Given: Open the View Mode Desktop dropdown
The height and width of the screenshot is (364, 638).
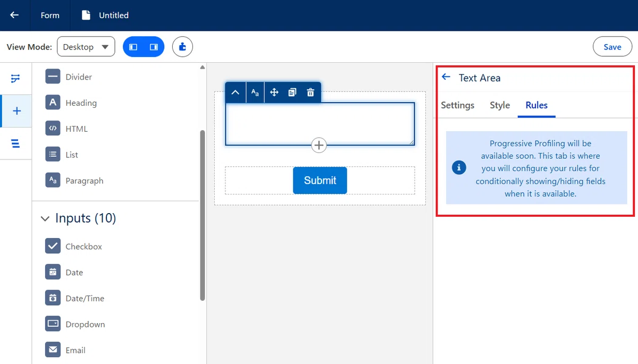Looking at the screenshot, I should click(86, 47).
